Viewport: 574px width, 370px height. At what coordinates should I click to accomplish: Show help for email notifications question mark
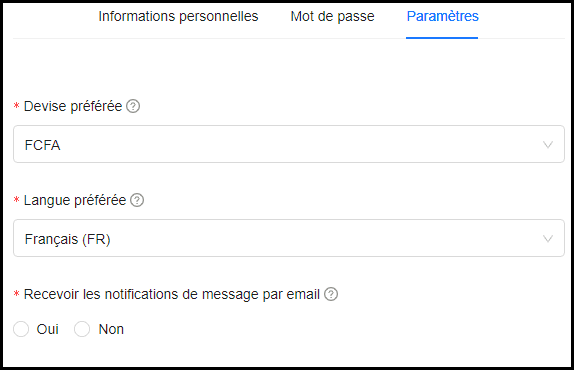331,294
